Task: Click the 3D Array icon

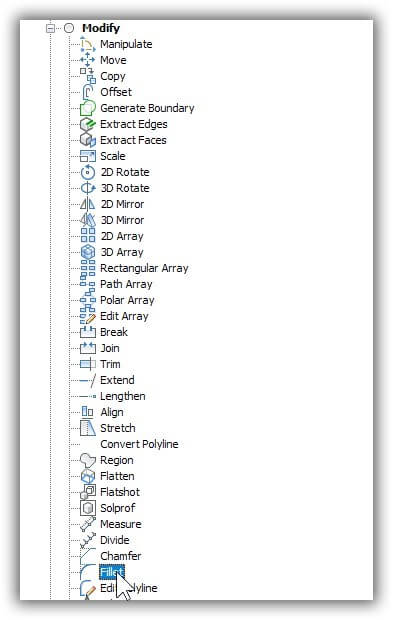Action: coord(88,252)
